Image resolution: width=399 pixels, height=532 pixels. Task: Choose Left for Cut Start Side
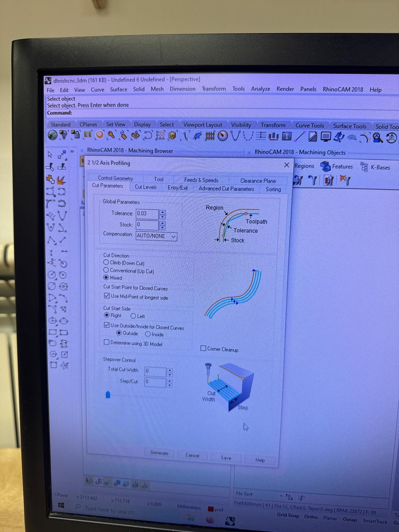pyautogui.click(x=133, y=316)
